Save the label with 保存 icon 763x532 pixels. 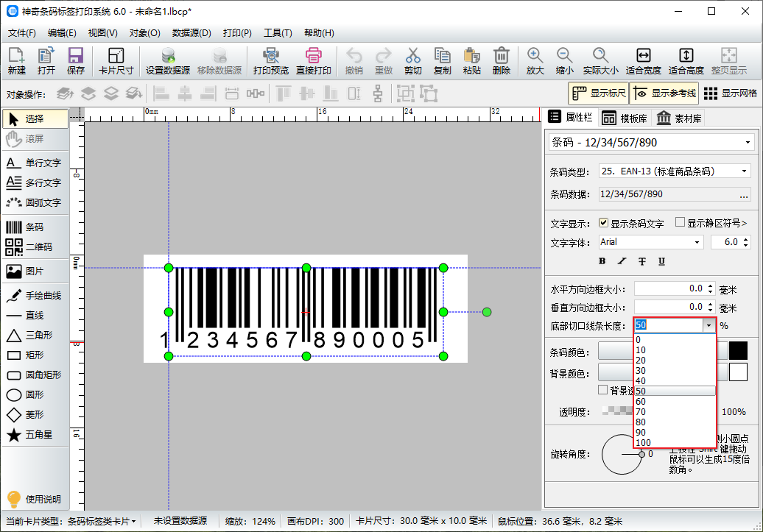75,61
